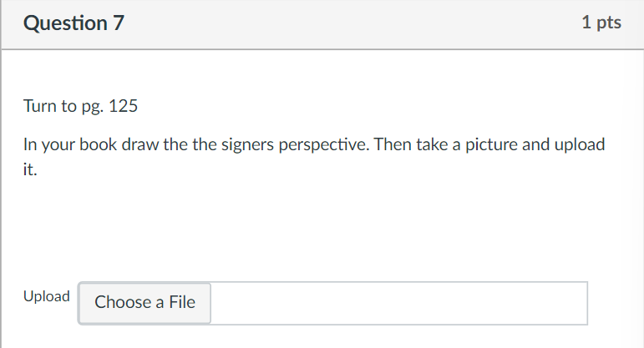Click the Question 7 heading
This screenshot has width=644, height=348.
(74, 23)
